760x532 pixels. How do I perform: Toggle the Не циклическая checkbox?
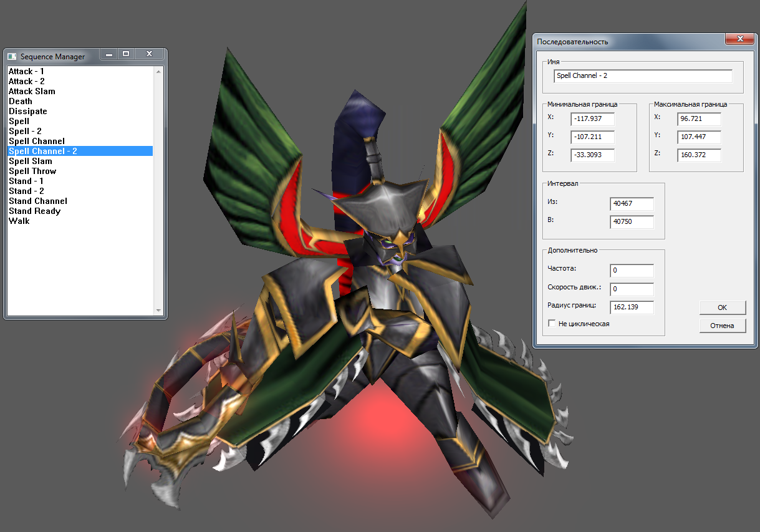(x=552, y=324)
